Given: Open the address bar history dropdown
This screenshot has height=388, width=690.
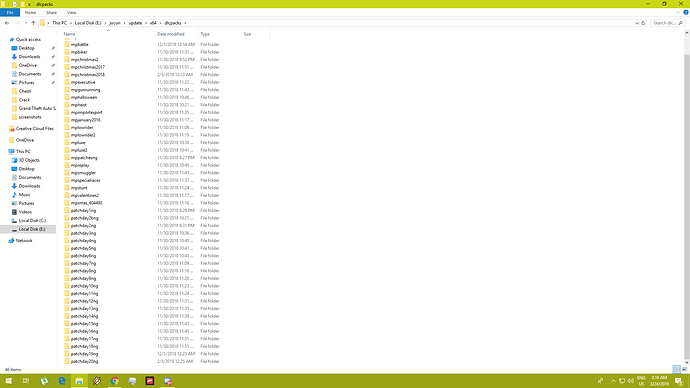Looking at the screenshot, I should [x=637, y=23].
